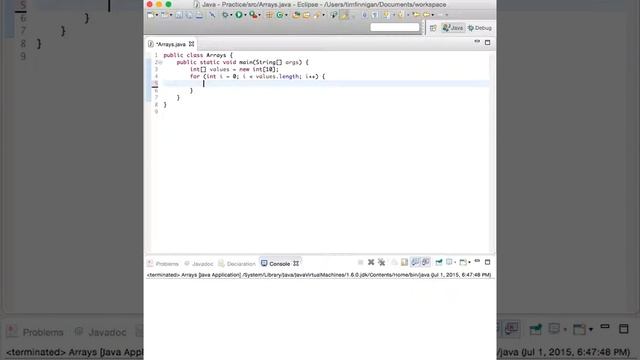Open the Open Console dropdown arrow
Image resolution: width=640 pixels, height=360 pixels.
coord(469,262)
